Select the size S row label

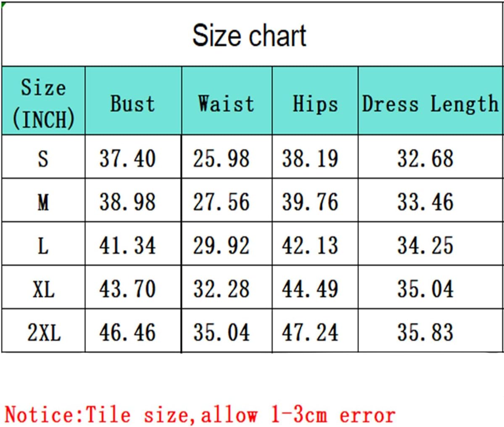pos(43,159)
